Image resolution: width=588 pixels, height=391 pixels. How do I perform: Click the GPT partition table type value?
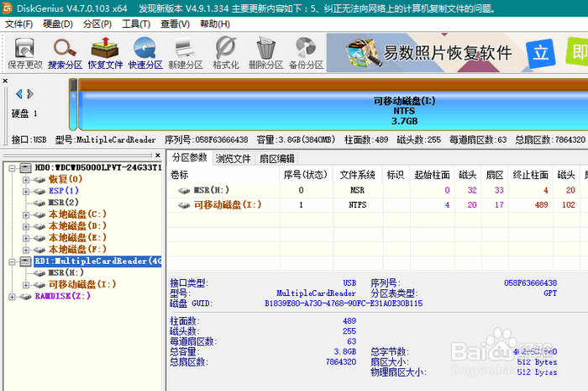click(x=550, y=293)
